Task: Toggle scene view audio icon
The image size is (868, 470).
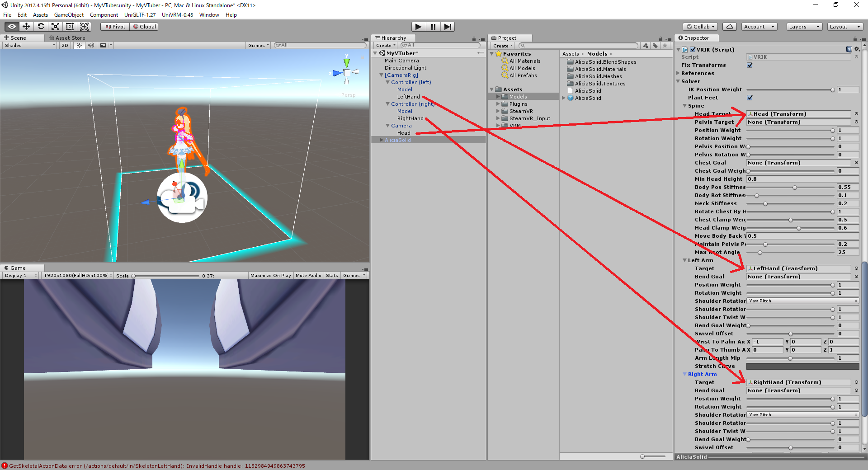Action: tap(91, 45)
